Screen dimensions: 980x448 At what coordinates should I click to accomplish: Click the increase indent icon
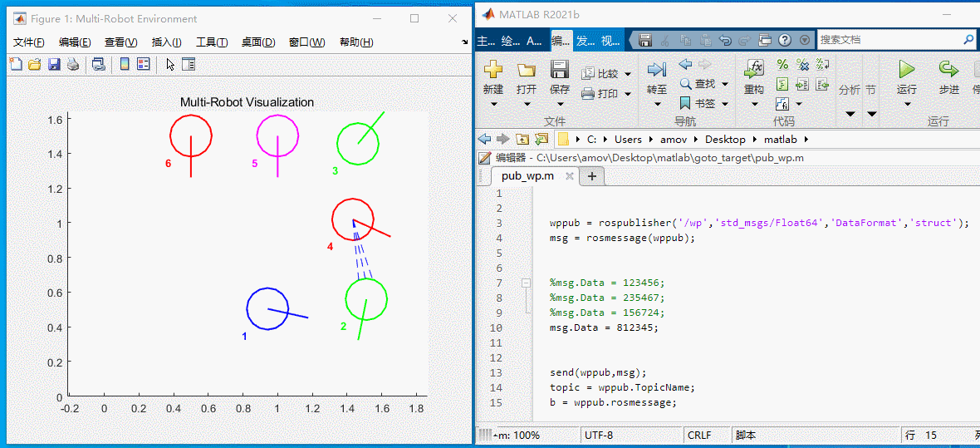802,83
